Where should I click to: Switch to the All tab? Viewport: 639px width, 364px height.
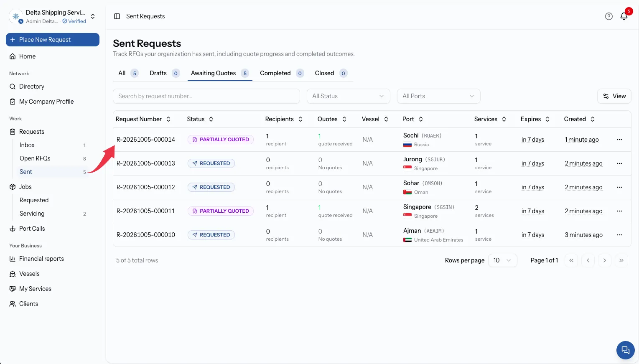pos(128,73)
